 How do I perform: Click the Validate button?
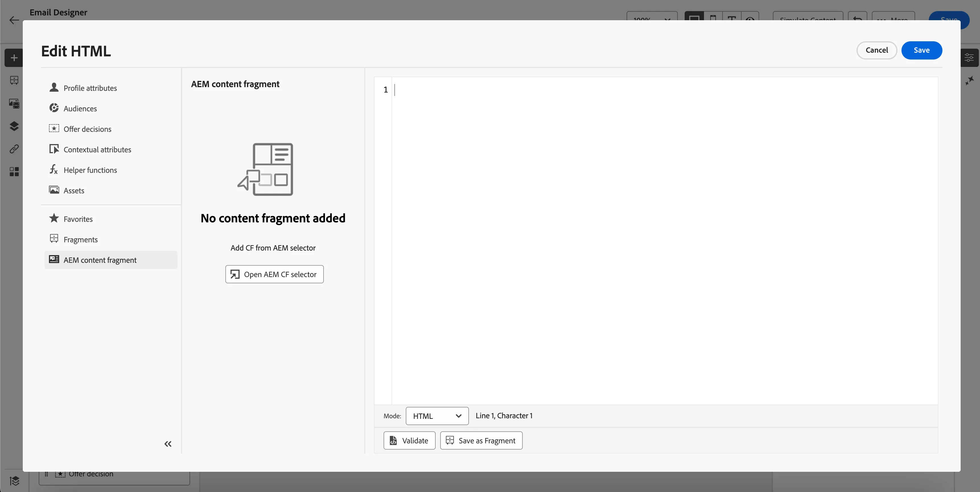pyautogui.click(x=409, y=440)
